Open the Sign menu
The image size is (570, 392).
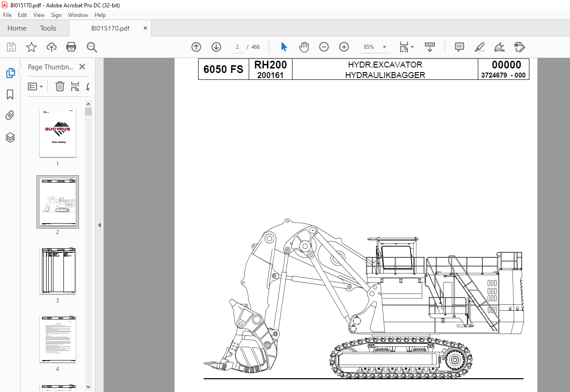pos(56,15)
